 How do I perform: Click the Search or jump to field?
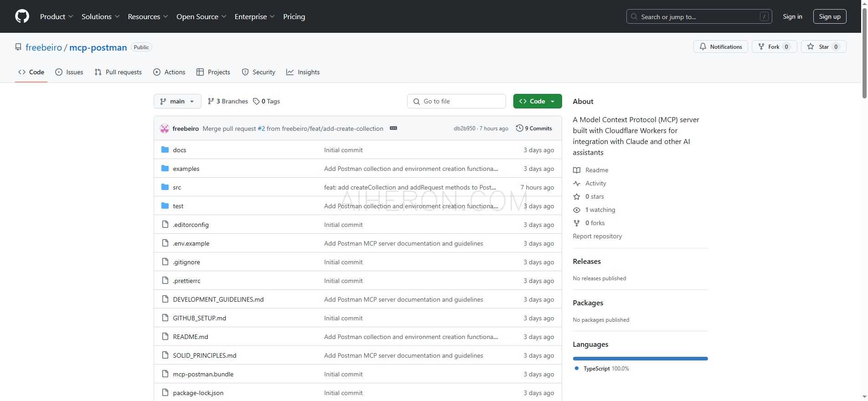pos(699,16)
